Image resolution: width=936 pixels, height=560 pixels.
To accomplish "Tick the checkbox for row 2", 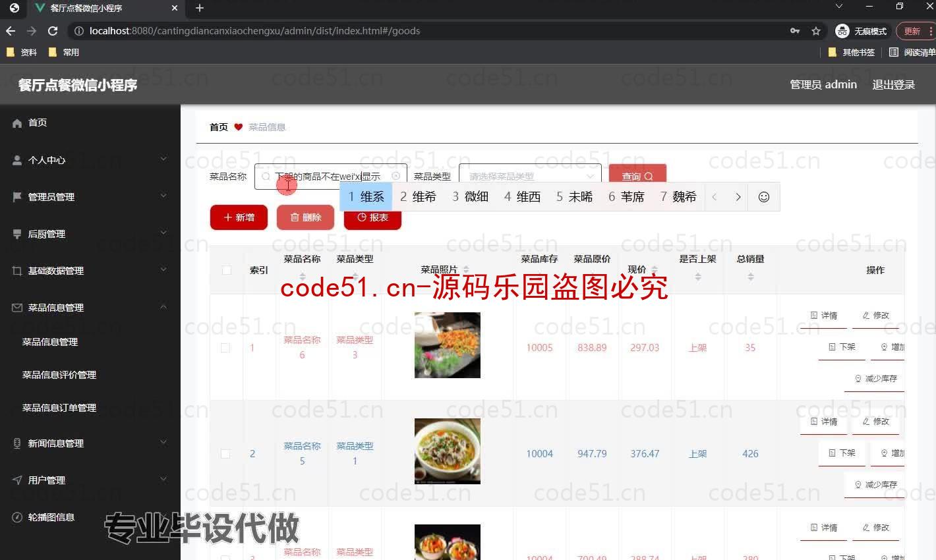I will 225,453.
